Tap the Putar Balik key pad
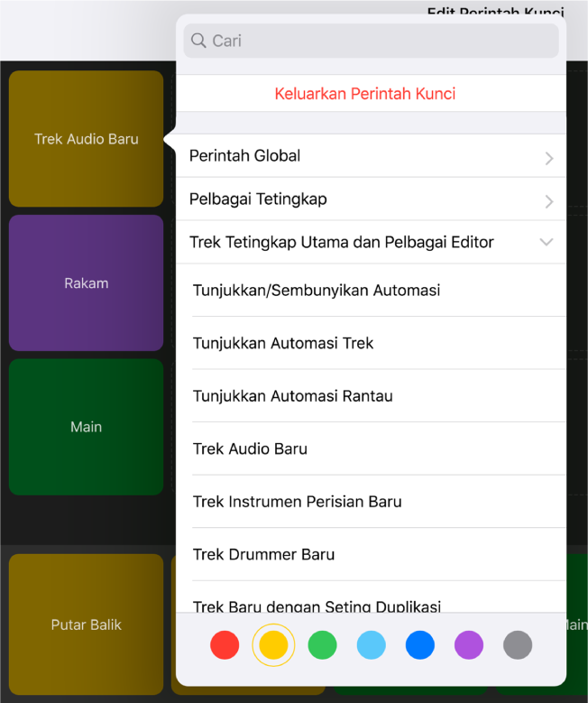Screen dimensions: 588x703 click(86, 624)
